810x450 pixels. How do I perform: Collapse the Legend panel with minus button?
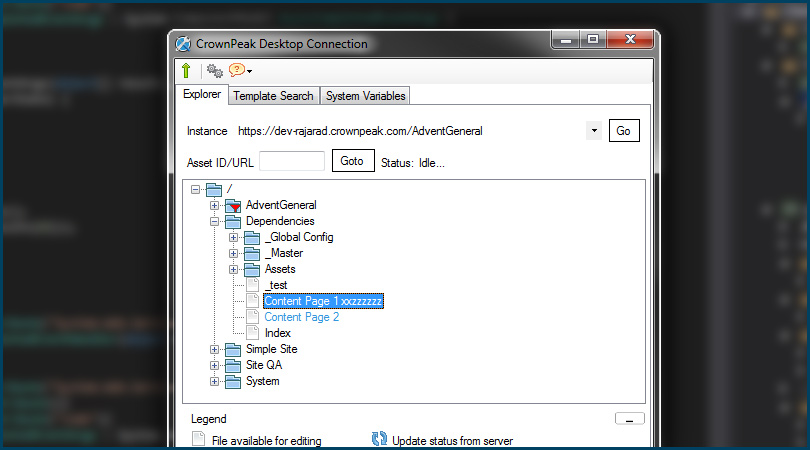click(x=629, y=419)
